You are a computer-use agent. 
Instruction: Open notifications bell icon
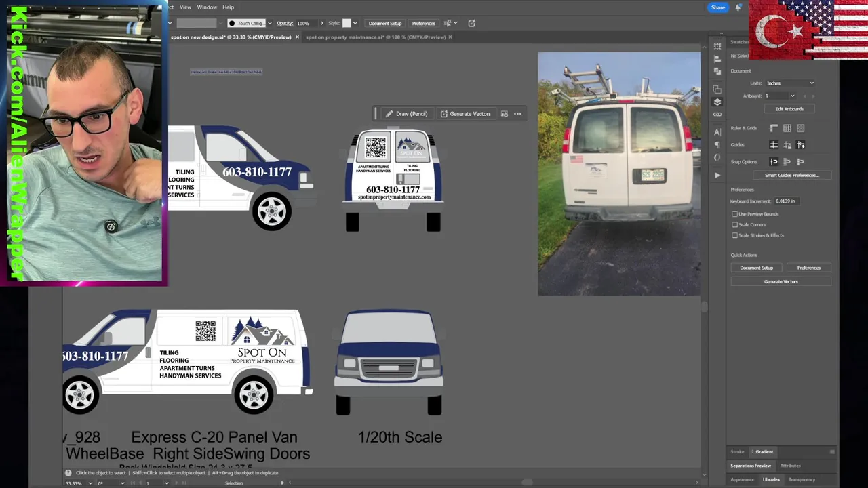point(738,7)
